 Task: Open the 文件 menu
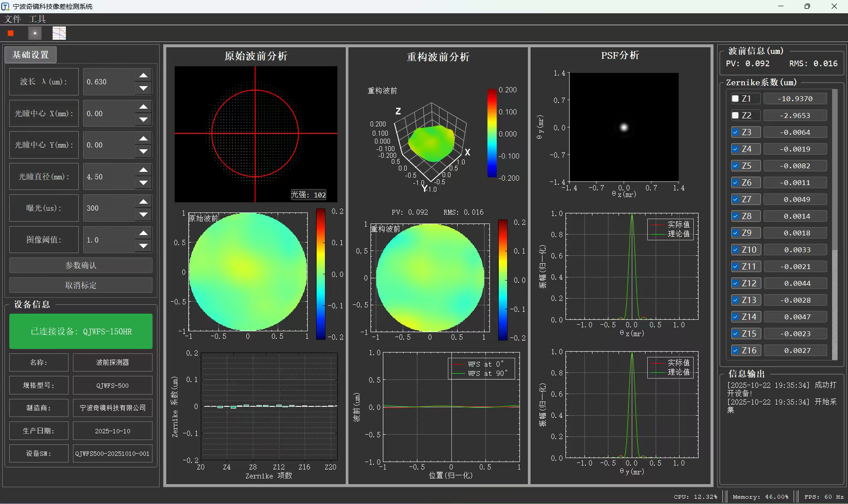tap(13, 19)
